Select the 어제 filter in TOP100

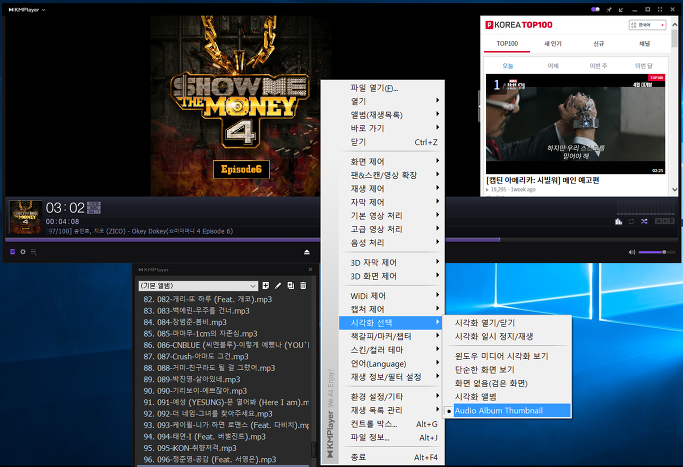(553, 66)
